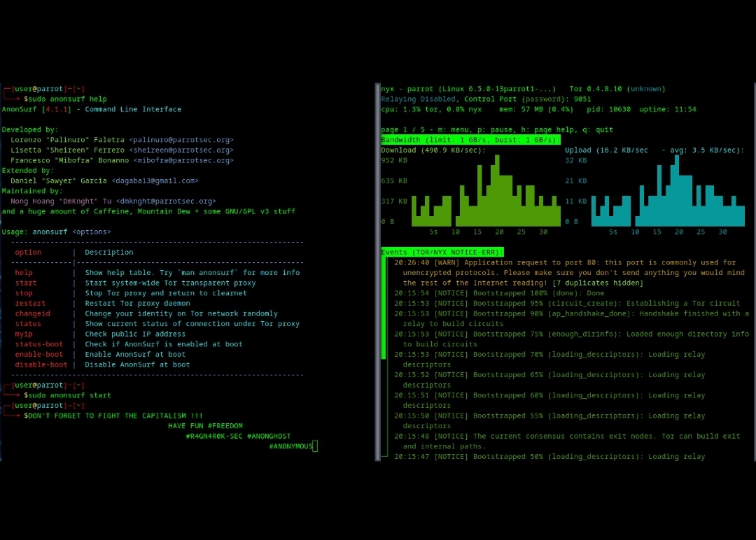The width and height of the screenshot is (756, 540).
Task: Select the Events (TOR/NYX NOTICE-ERR) header
Action: pyautogui.click(x=442, y=251)
